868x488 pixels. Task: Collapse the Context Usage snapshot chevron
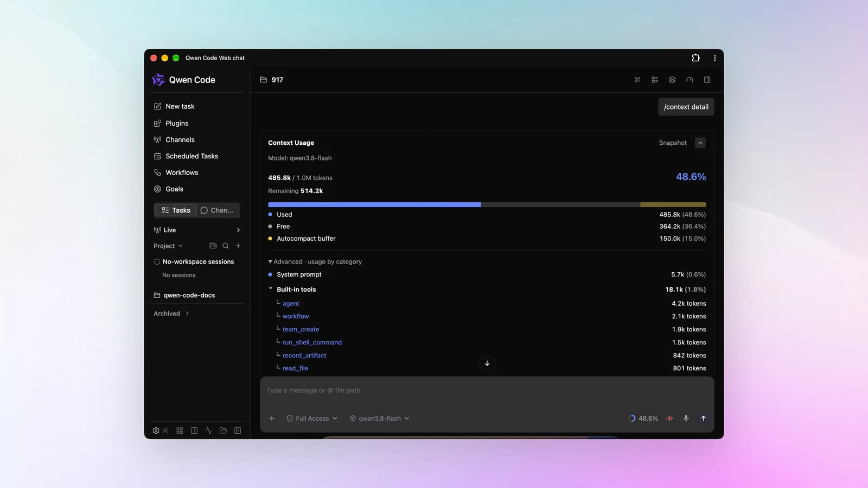pos(700,143)
